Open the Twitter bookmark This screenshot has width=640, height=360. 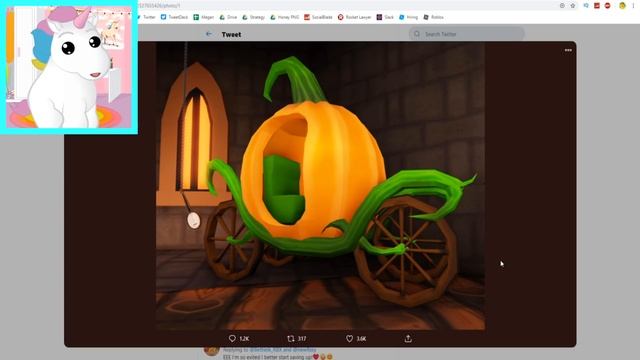pos(147,17)
